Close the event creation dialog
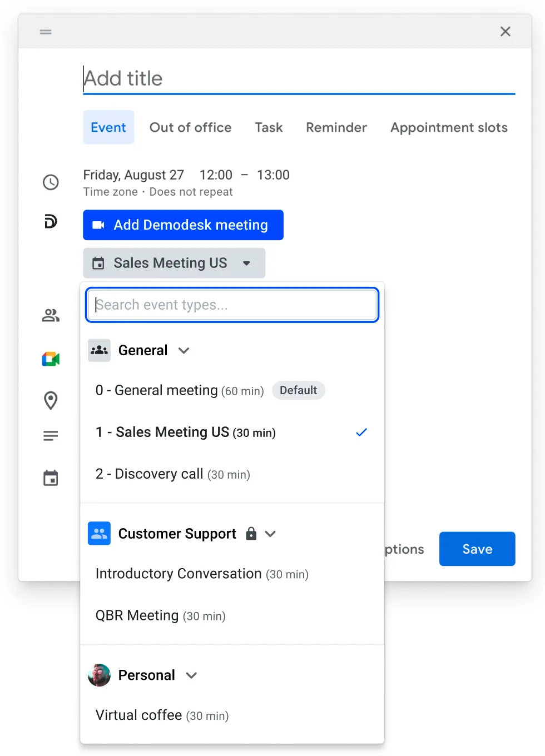This screenshot has width=545, height=756. click(505, 32)
